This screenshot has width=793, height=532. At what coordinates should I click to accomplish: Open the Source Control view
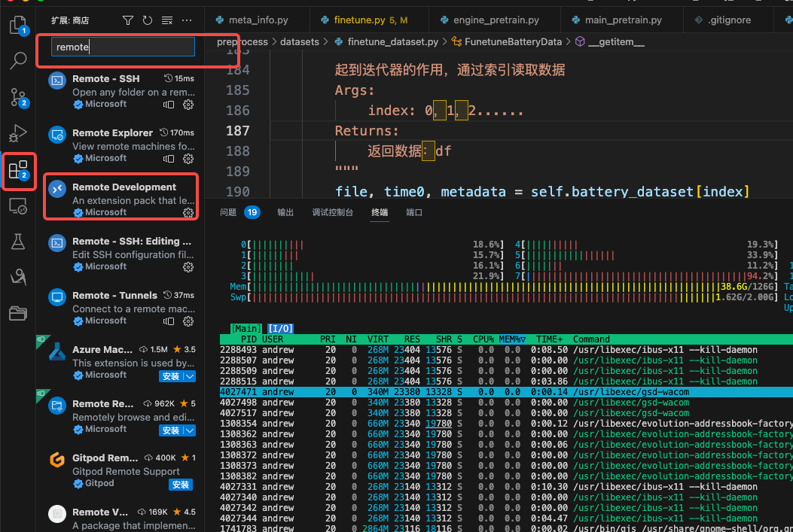click(x=19, y=97)
